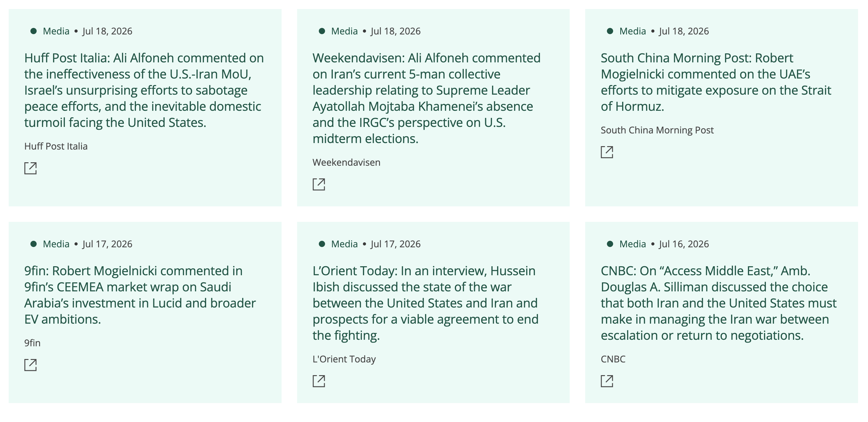Click Media tag on Huff Post Italia card
868x422 pixels.
[x=56, y=31]
